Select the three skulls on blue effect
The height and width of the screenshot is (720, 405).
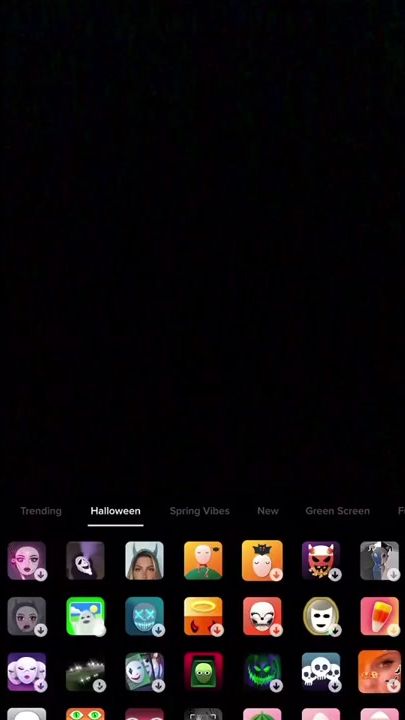tap(321, 672)
